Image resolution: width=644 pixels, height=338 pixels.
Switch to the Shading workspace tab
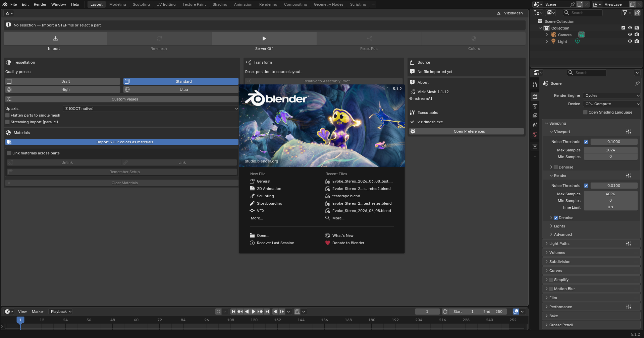pos(220,4)
